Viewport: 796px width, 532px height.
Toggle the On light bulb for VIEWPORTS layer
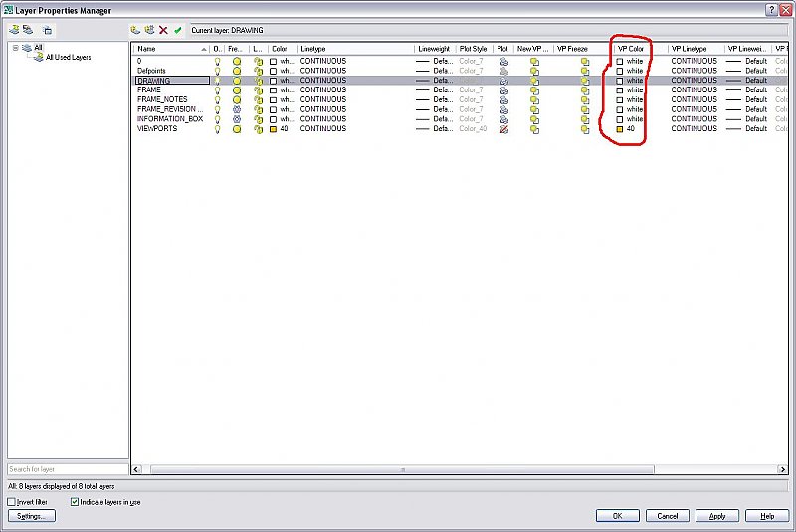pos(217,129)
